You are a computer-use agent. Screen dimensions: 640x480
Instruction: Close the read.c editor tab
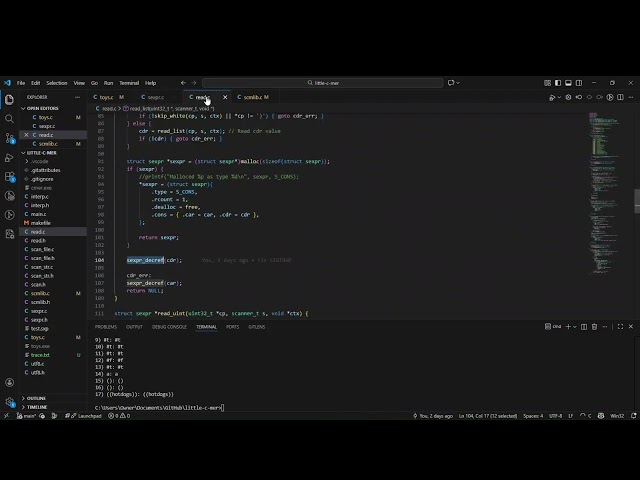[224, 97]
